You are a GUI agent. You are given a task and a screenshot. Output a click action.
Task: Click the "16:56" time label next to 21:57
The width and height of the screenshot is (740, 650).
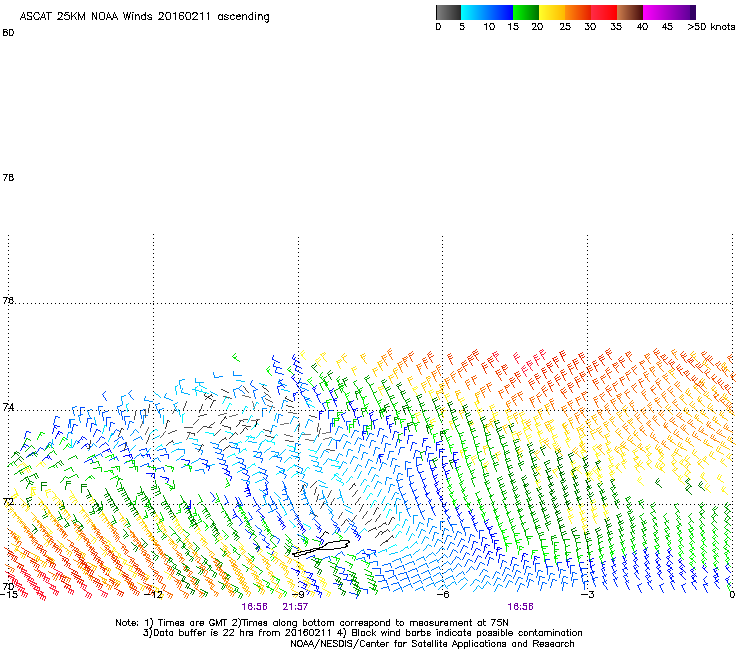(x=254, y=607)
